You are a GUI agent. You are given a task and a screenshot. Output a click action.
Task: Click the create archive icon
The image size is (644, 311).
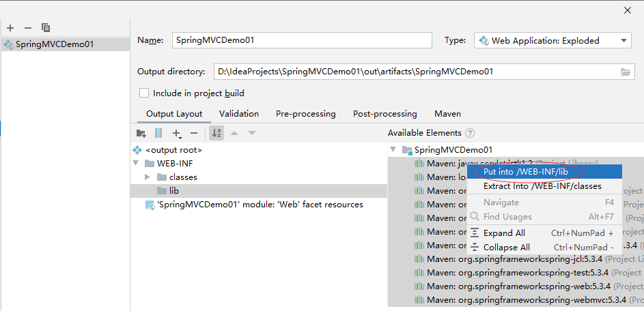click(158, 134)
